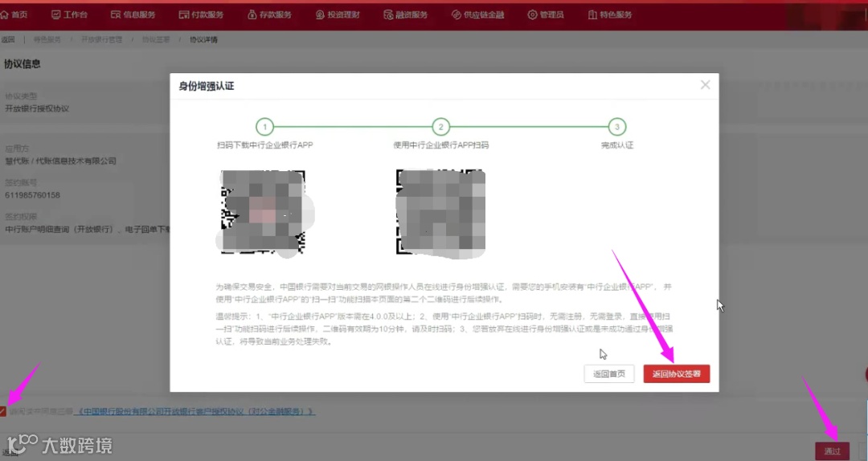
Task: Click the 存款服务 icon in the navigation bar
Action: coord(252,14)
